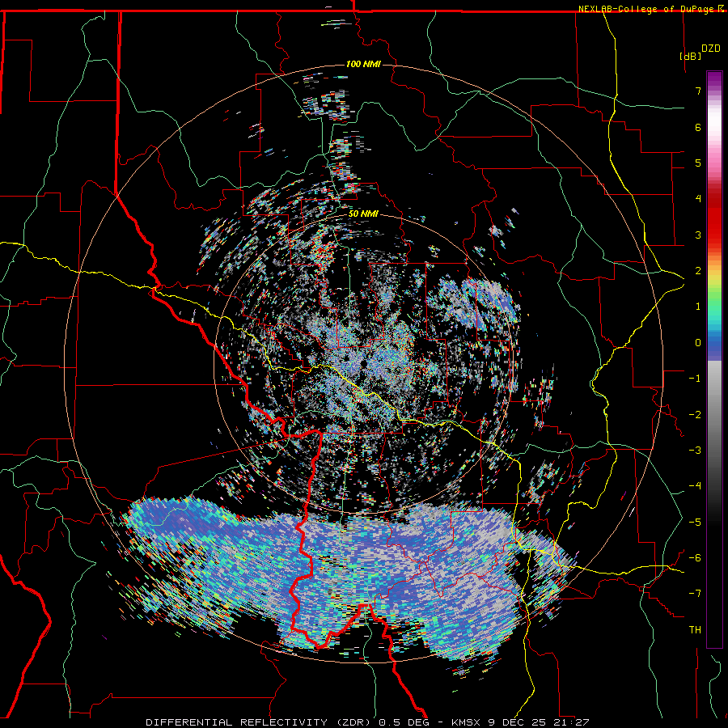Click the -7 value on color scale
Image resolution: width=728 pixels, height=728 pixels.
pyautogui.click(x=695, y=594)
